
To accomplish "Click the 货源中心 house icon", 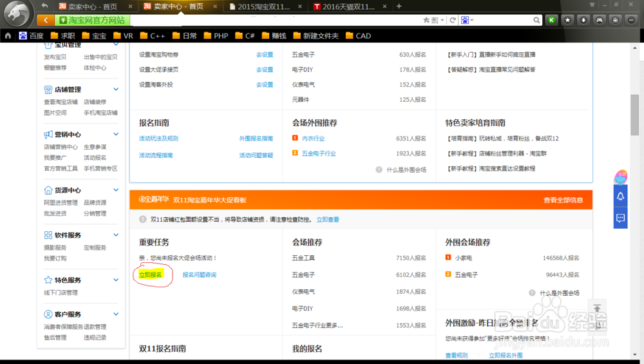I will click(48, 190).
